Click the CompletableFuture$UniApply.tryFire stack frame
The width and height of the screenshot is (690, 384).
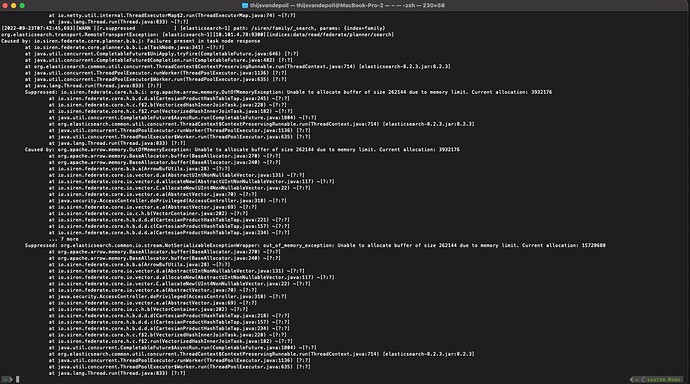coord(161,54)
